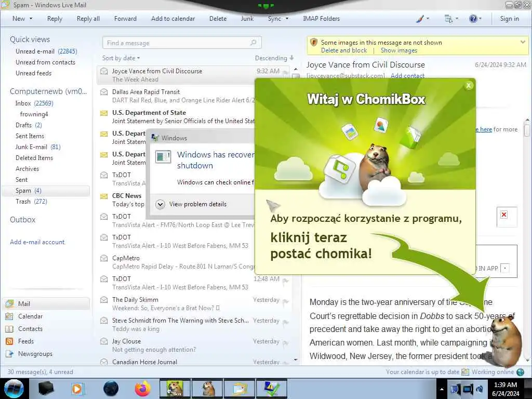Flag The Daily Skimm message
532x399 pixels.
(x=286, y=302)
